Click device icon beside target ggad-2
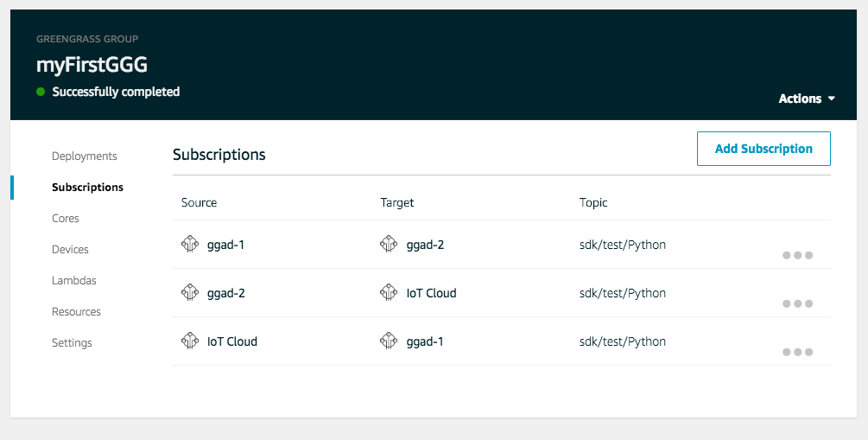 pos(389,245)
